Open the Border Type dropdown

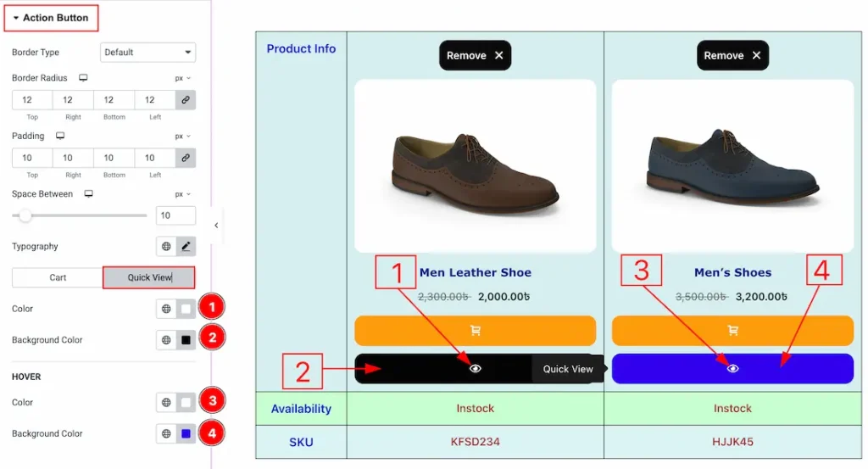click(147, 52)
